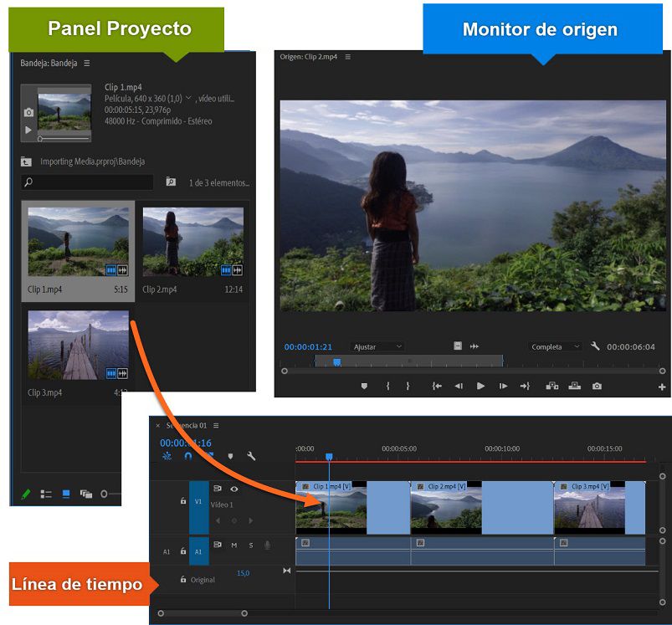Toggle lock on the Original master track

[183, 579]
